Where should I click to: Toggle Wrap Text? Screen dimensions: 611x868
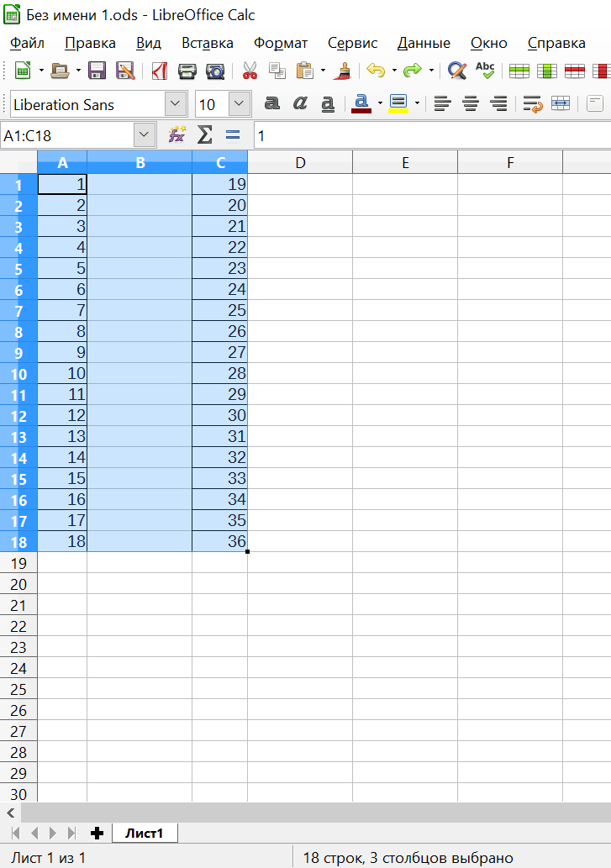[x=532, y=103]
